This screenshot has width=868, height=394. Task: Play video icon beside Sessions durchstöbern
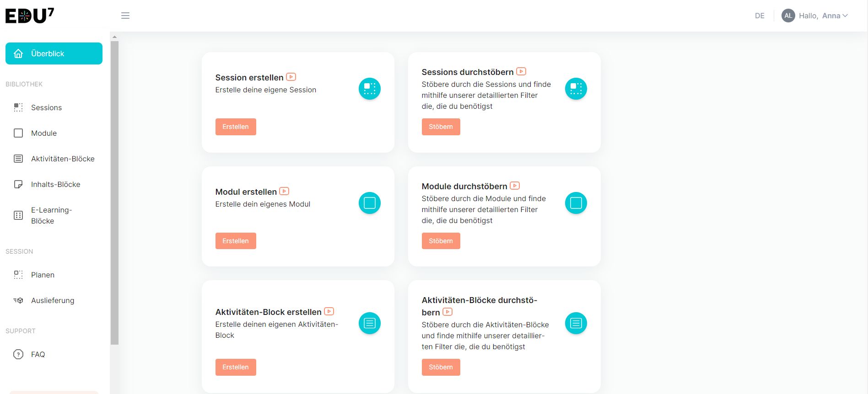tap(521, 71)
